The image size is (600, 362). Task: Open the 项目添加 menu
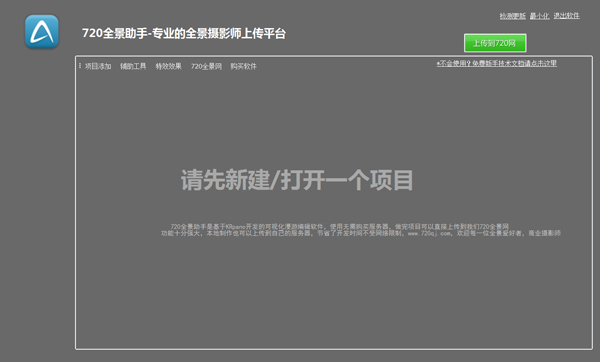pos(98,67)
